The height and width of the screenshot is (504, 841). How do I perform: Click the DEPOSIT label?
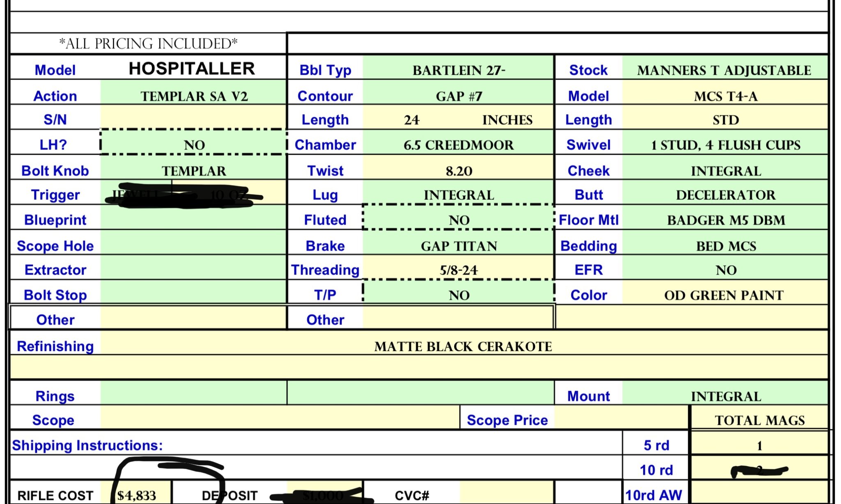pos(230,495)
